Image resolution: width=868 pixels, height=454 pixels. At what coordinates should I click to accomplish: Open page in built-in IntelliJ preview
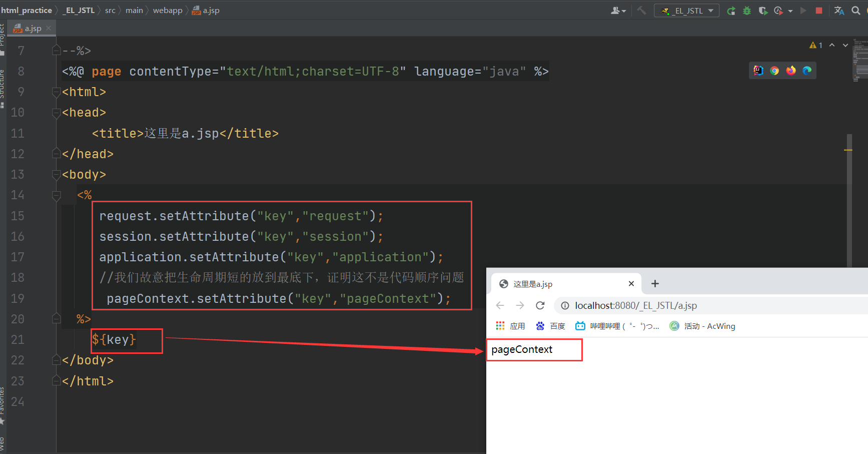point(758,71)
